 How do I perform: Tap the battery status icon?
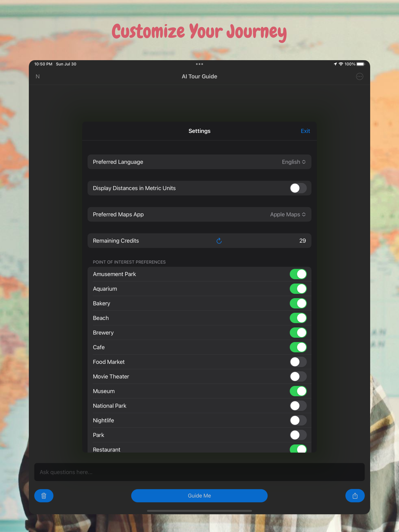[360, 64]
